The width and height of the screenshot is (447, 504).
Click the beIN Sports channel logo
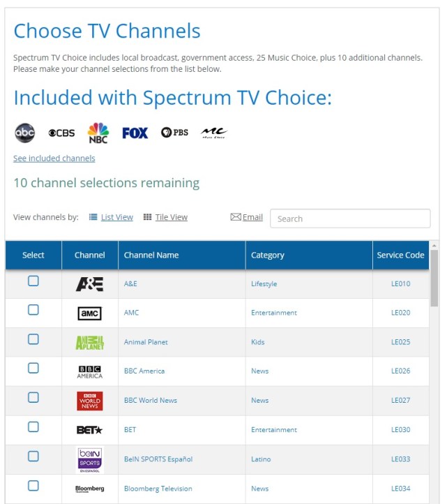pyautogui.click(x=89, y=459)
